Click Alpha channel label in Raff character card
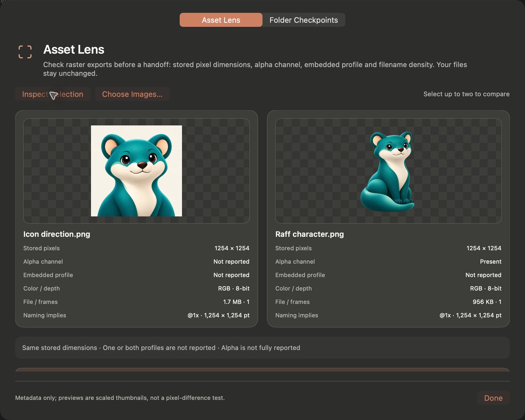Image resolution: width=525 pixels, height=420 pixels. 295,262
